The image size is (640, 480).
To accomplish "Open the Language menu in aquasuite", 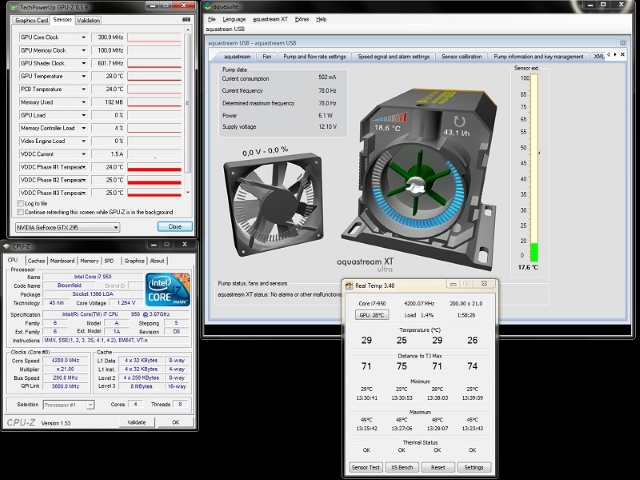I will (x=234, y=19).
